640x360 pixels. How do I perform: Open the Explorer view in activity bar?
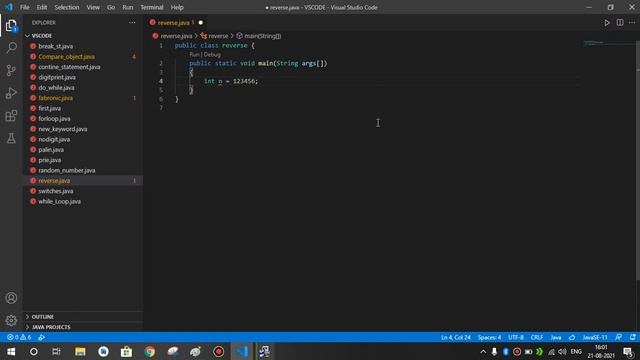(11, 26)
